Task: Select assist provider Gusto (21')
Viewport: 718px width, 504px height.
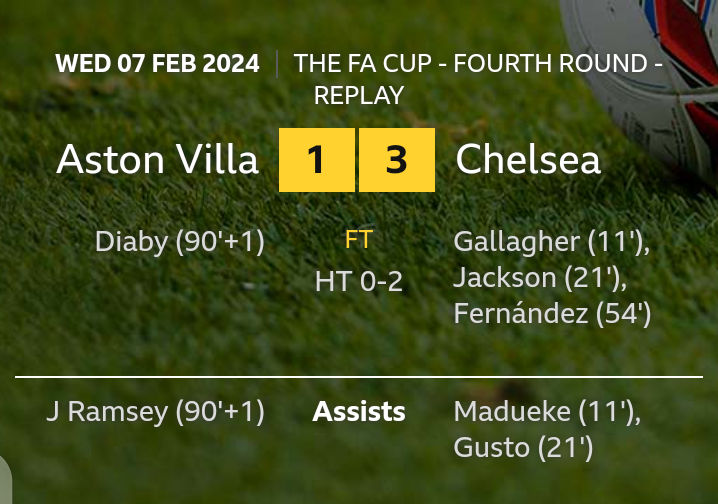Action: [x=523, y=448]
